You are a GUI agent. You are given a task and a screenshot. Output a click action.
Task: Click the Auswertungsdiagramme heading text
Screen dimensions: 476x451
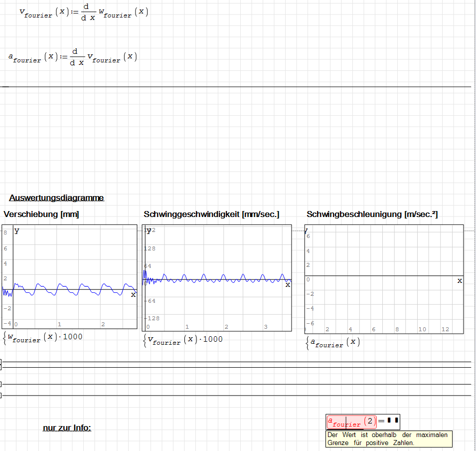pyautogui.click(x=56, y=198)
